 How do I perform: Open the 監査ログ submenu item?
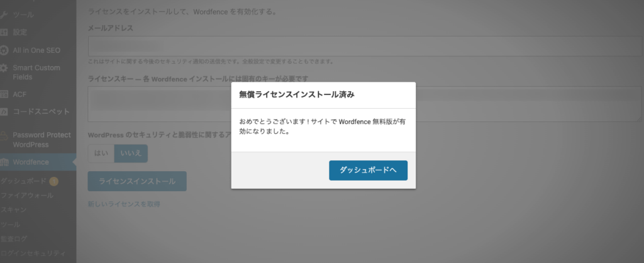coord(14,238)
